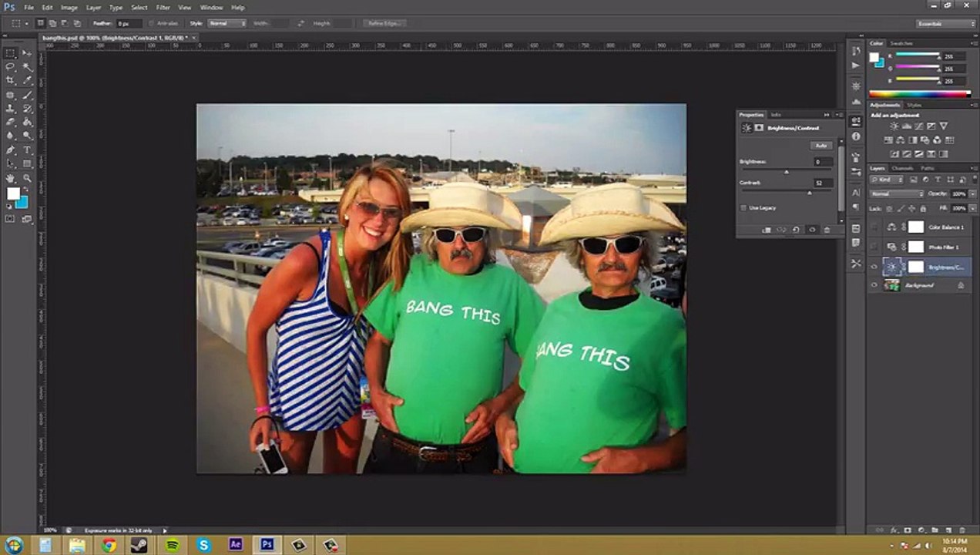Toggle adjustment layer visibility in Properties panel

point(812,230)
